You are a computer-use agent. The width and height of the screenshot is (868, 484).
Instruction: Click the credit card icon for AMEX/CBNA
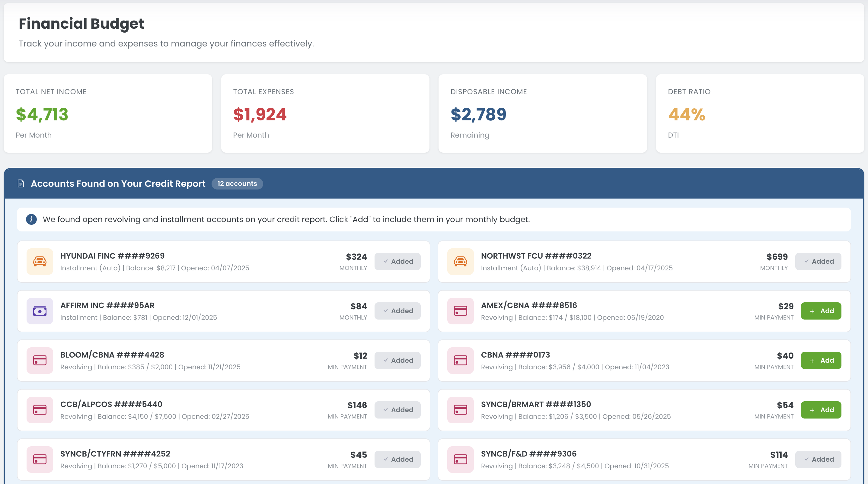460,311
